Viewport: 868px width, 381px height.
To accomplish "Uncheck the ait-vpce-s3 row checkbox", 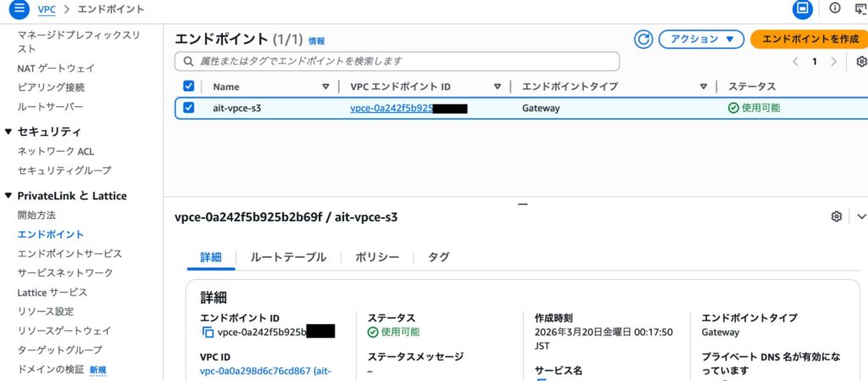I will [x=189, y=108].
